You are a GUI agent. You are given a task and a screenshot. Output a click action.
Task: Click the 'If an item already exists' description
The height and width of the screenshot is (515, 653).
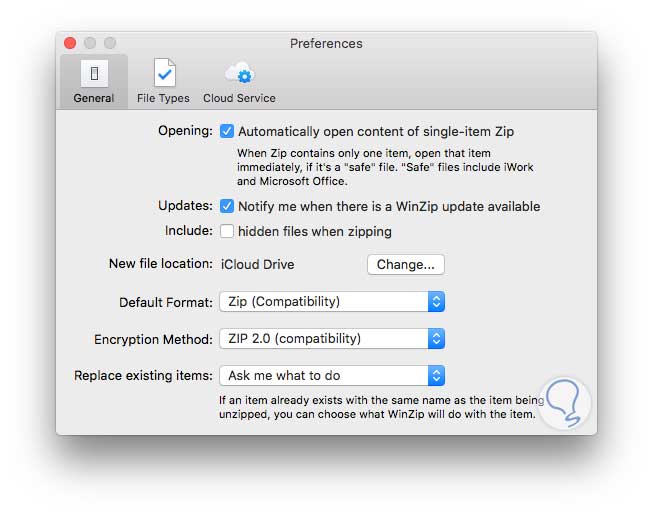pos(381,407)
